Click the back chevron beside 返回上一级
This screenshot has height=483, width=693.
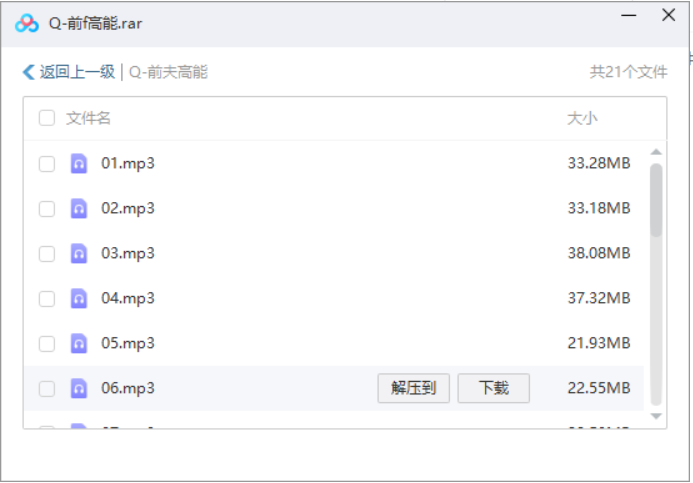(x=28, y=72)
